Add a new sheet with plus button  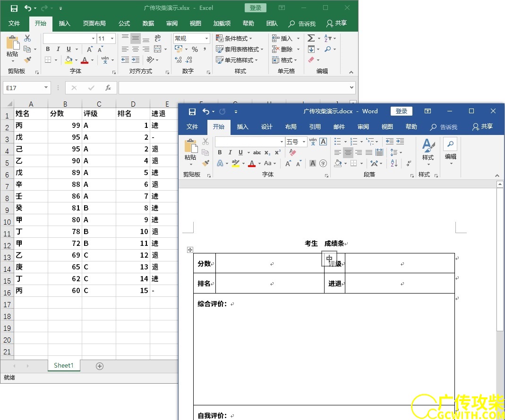pos(100,366)
